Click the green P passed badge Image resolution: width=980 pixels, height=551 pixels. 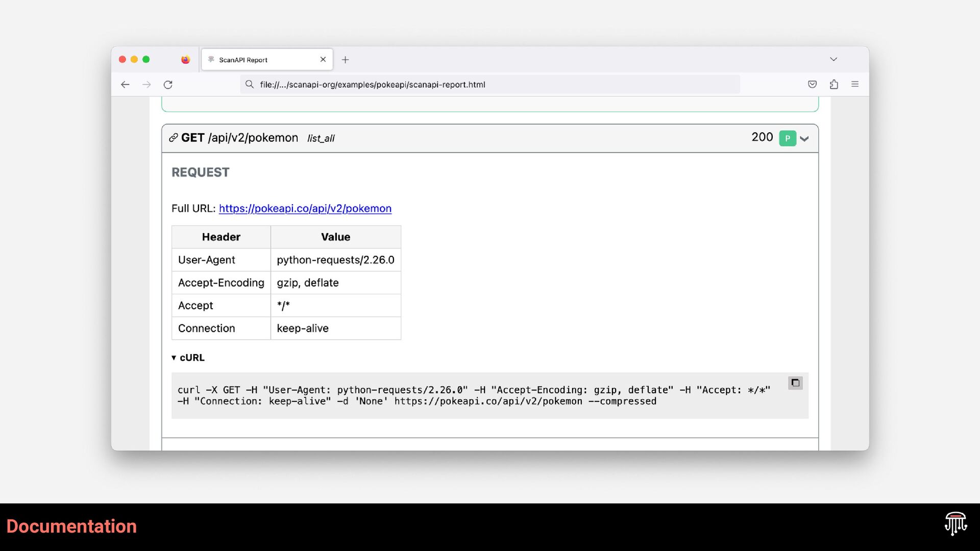click(788, 138)
